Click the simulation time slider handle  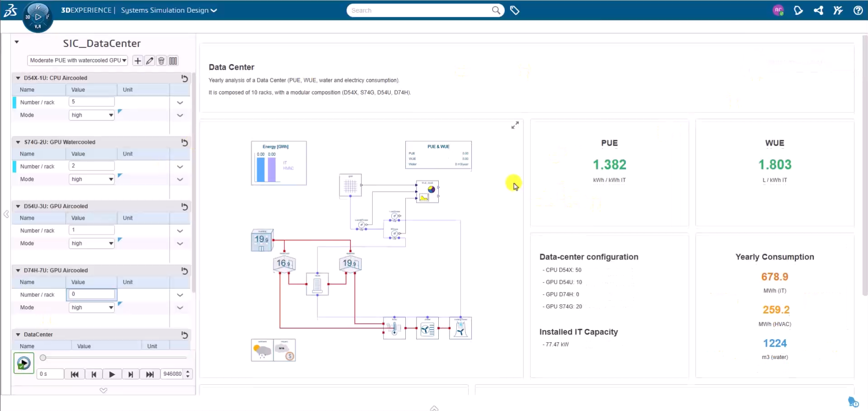[43, 358]
